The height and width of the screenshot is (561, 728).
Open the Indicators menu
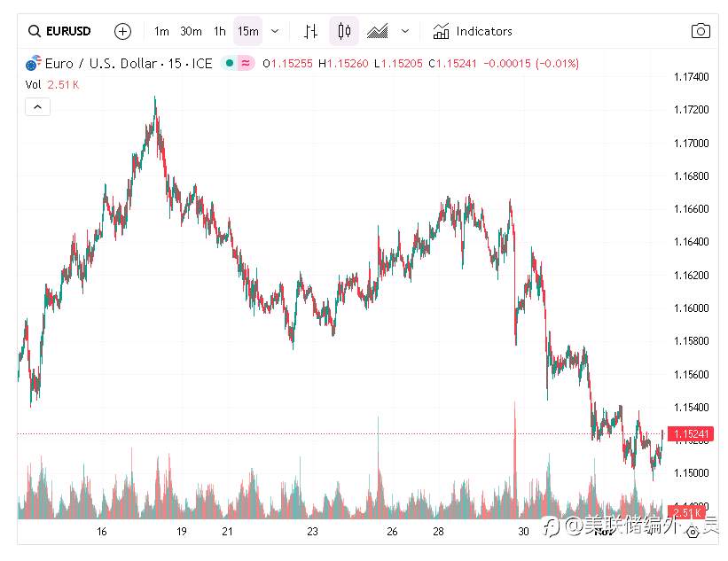[x=473, y=31]
